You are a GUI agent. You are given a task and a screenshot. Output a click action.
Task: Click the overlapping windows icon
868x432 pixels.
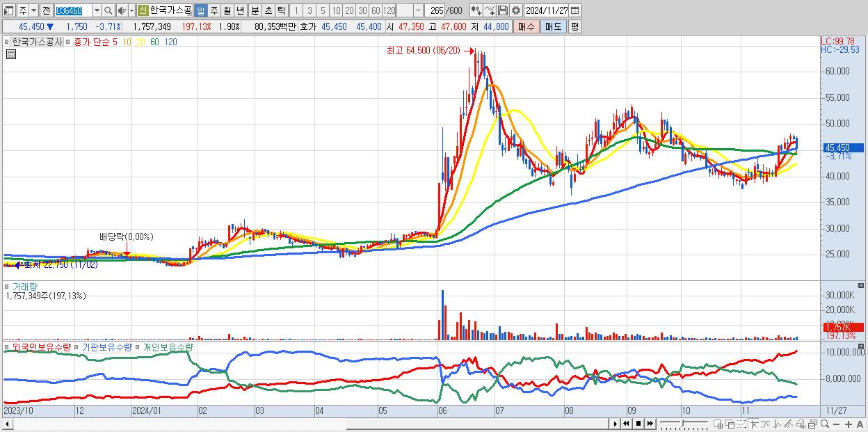click(730, 424)
